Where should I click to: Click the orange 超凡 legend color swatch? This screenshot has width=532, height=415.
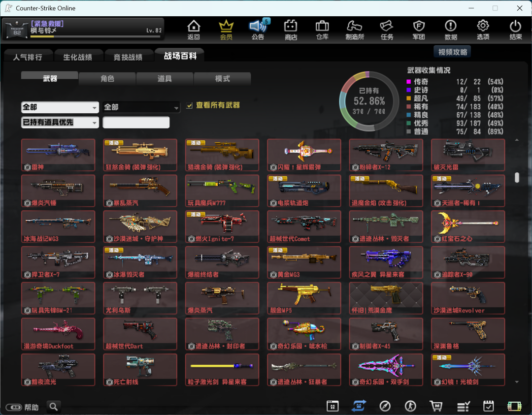click(409, 98)
